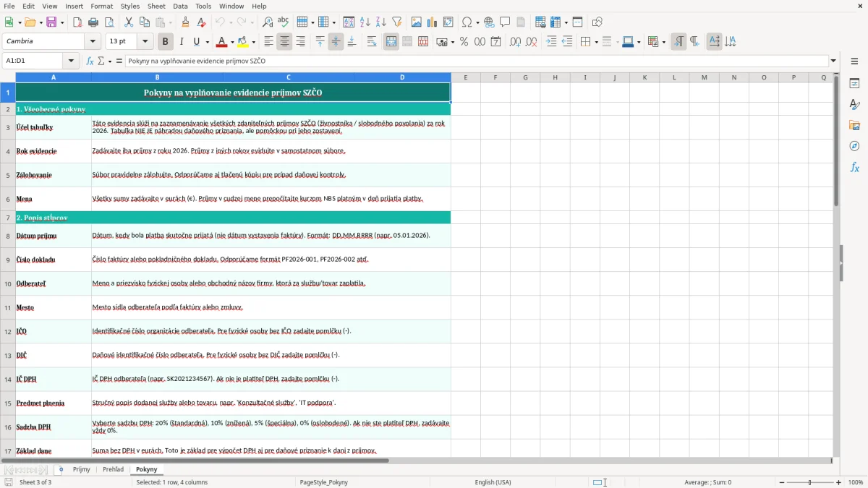868x488 pixels.
Task: Open sidebar settings hamburger button
Action: tap(855, 62)
